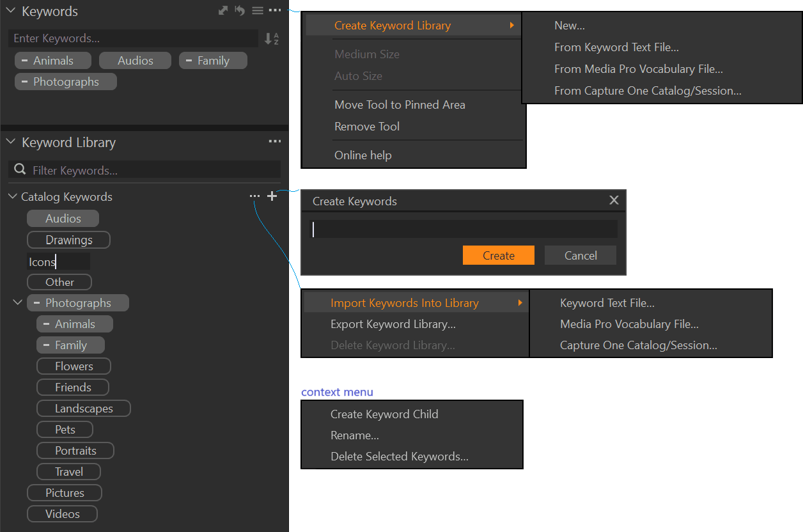Close the Create Keywords dialog with X
803x532 pixels.
(614, 201)
